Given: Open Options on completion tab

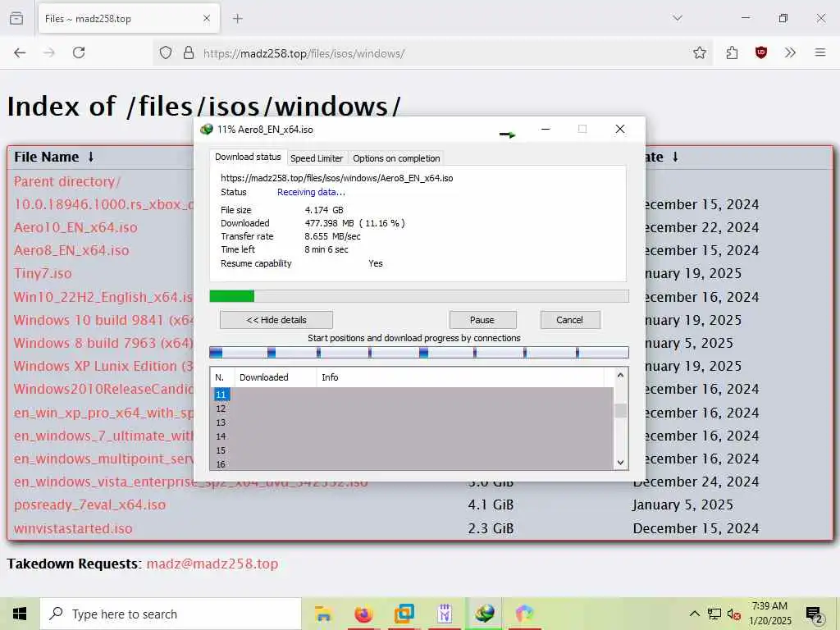Looking at the screenshot, I should pos(396,158).
